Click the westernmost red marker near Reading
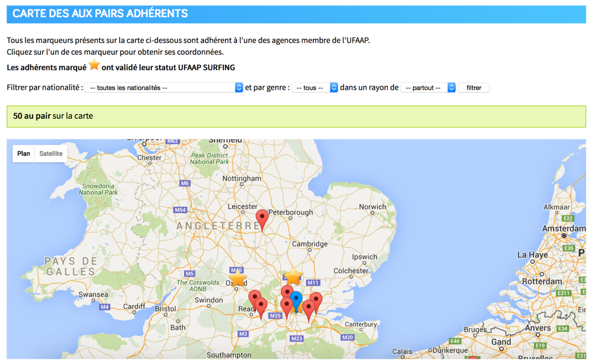The height and width of the screenshot is (364, 594). click(255, 300)
